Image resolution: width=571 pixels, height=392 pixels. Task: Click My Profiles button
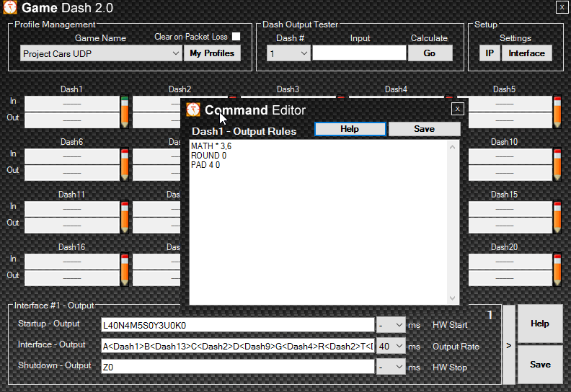[x=212, y=53]
